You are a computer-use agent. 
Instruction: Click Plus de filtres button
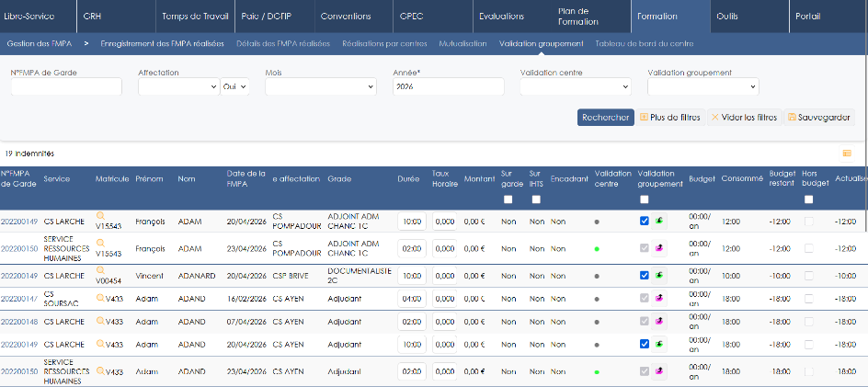(x=670, y=118)
